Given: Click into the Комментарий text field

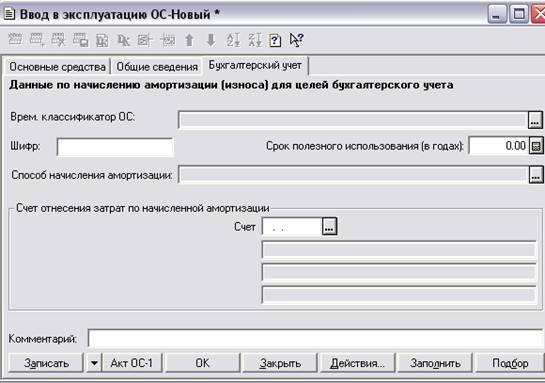Looking at the screenshot, I should (316, 338).
